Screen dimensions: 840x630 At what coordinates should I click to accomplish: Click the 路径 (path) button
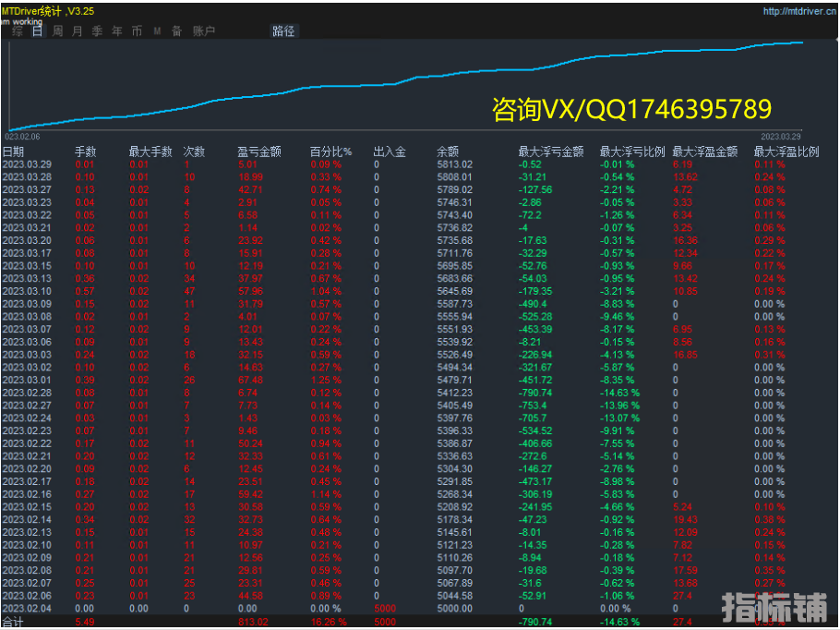283,31
